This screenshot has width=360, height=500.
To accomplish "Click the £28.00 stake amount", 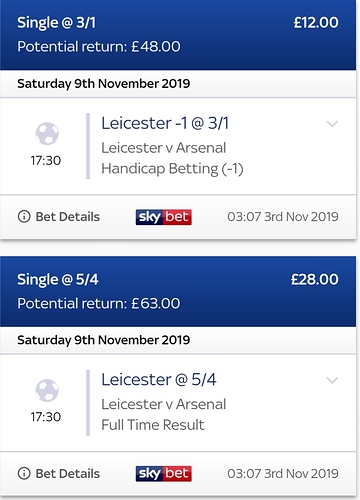I will pyautogui.click(x=315, y=279).
